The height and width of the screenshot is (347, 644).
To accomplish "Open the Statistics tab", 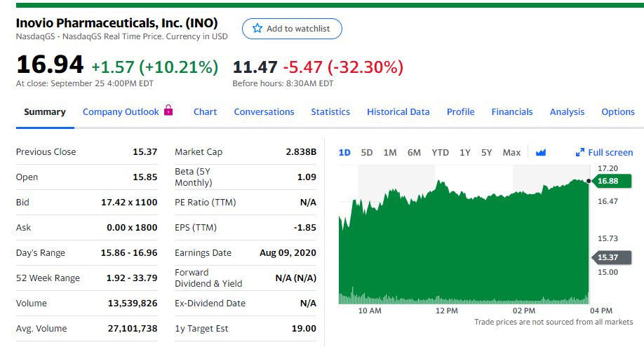I will tap(330, 112).
